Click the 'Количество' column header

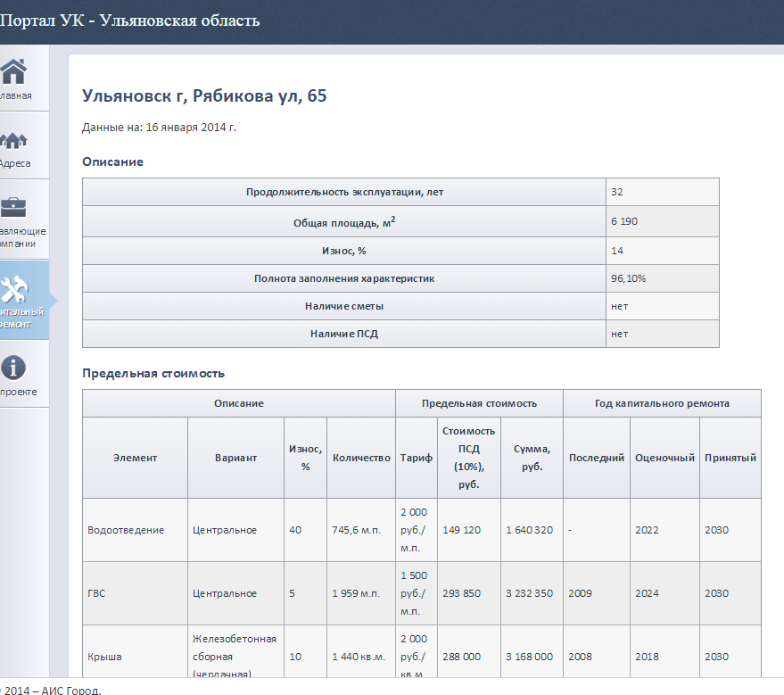pos(361,458)
